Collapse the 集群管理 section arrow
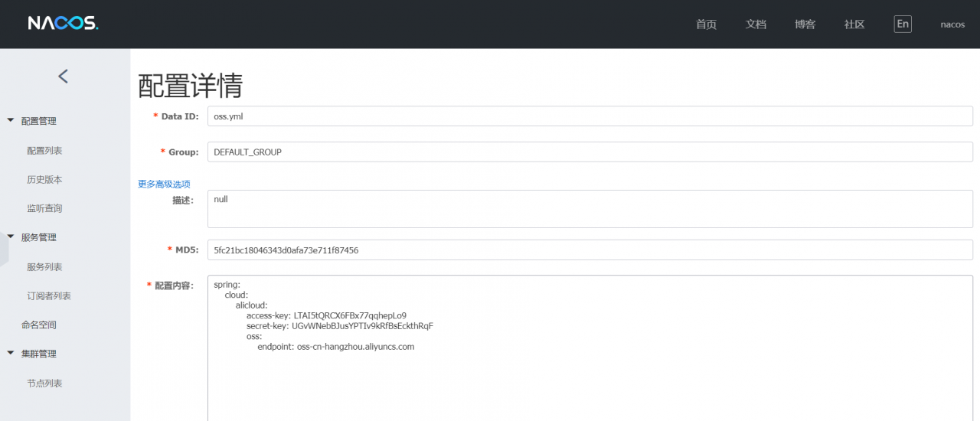The height and width of the screenshot is (421, 980). (x=11, y=353)
